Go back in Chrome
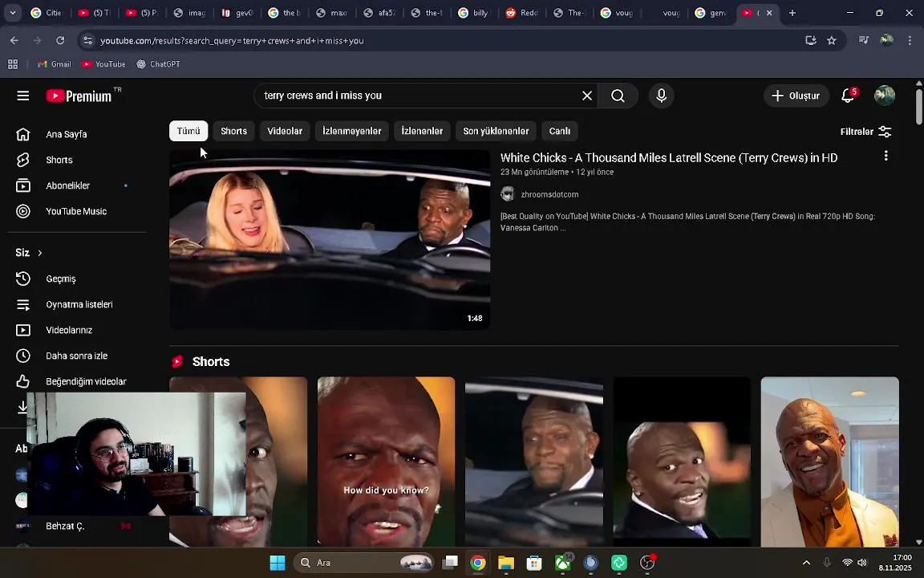The height and width of the screenshot is (578, 924). tap(14, 40)
